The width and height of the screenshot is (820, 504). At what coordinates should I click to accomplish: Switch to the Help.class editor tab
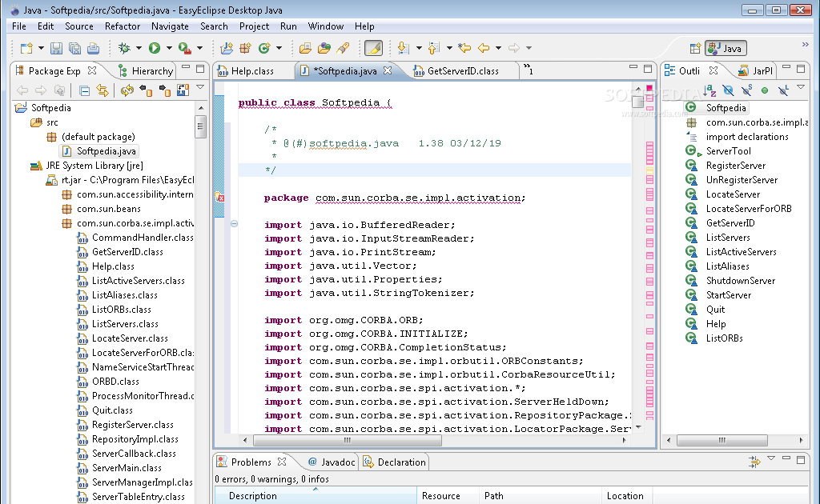(253, 71)
